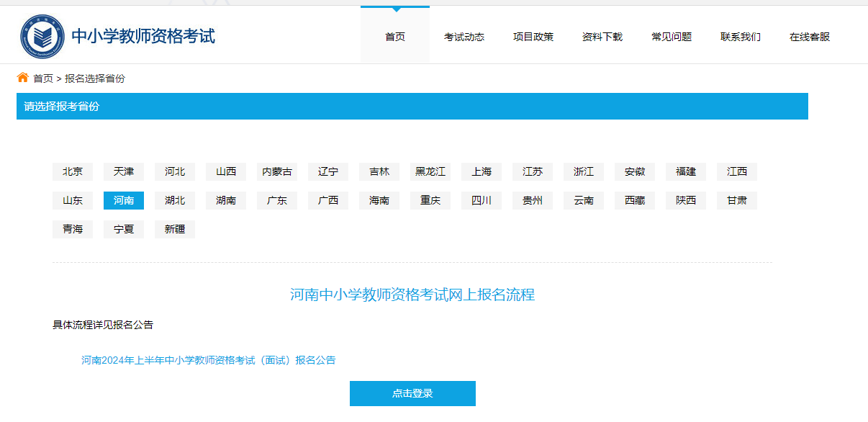Pick 辽宁 province

pos(328,171)
